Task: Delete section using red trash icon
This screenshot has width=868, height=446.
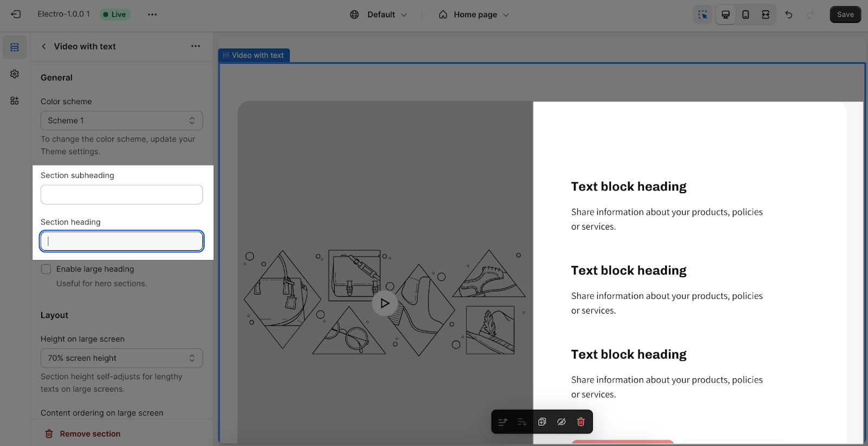Action: click(581, 422)
